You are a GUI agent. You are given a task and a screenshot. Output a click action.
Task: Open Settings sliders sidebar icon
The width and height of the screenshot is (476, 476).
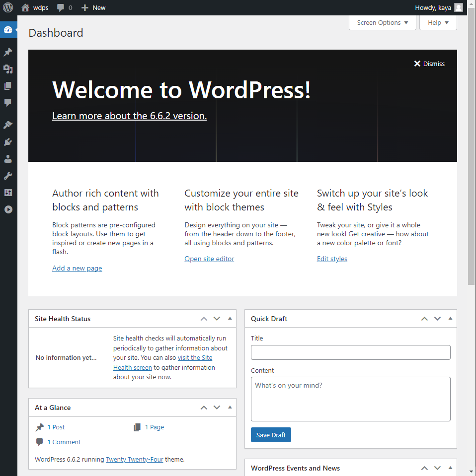8,193
